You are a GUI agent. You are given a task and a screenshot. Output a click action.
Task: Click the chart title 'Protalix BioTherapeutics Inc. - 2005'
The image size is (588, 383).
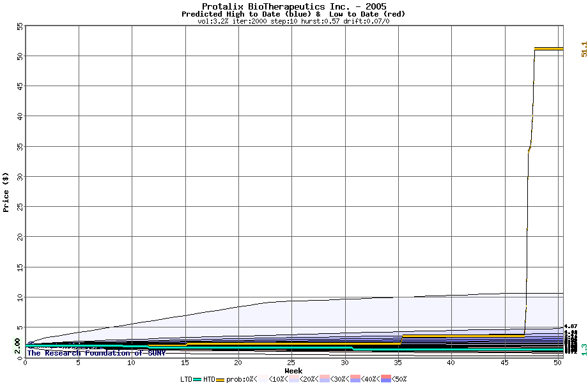294,6
